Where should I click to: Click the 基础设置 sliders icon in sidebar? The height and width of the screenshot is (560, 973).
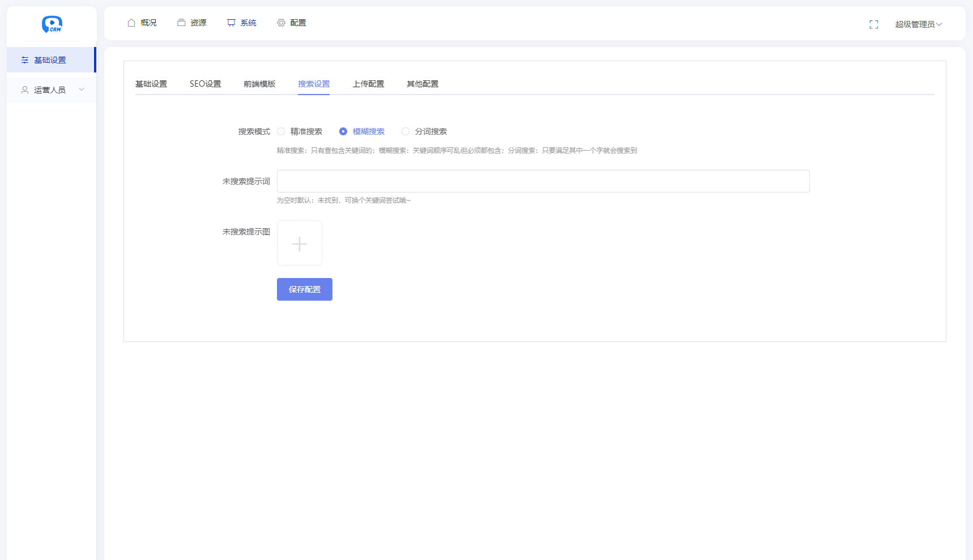click(24, 59)
